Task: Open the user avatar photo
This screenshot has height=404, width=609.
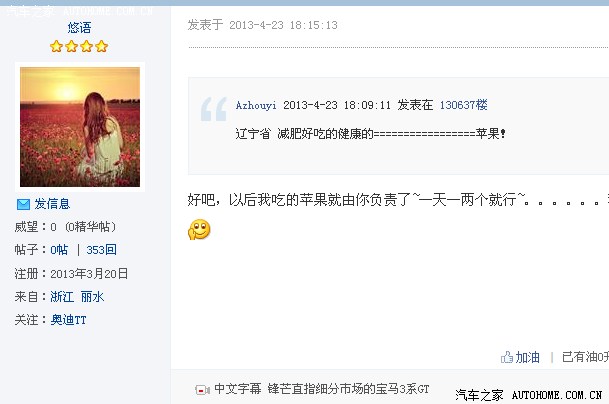Action: 80,127
